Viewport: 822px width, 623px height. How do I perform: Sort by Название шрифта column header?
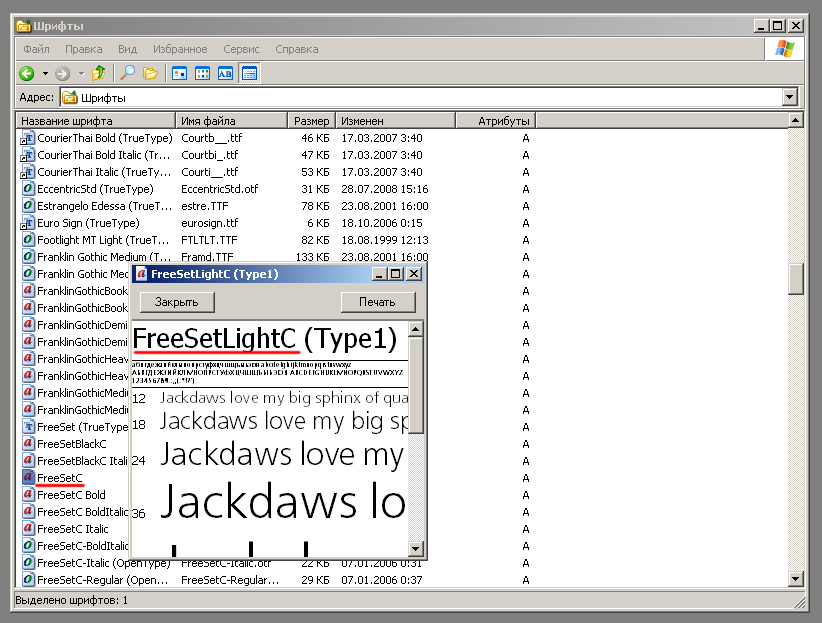(95, 121)
